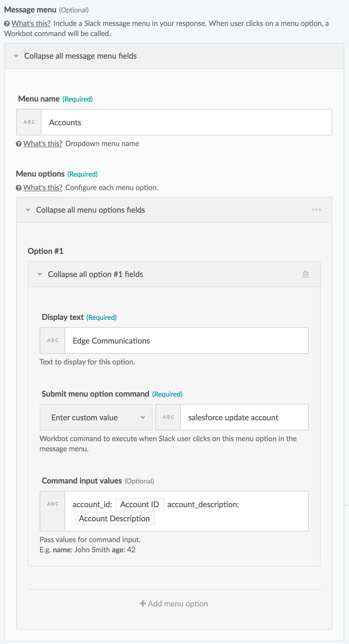Select the Account ID data pill
The width and height of the screenshot is (349, 644).
coord(140,504)
